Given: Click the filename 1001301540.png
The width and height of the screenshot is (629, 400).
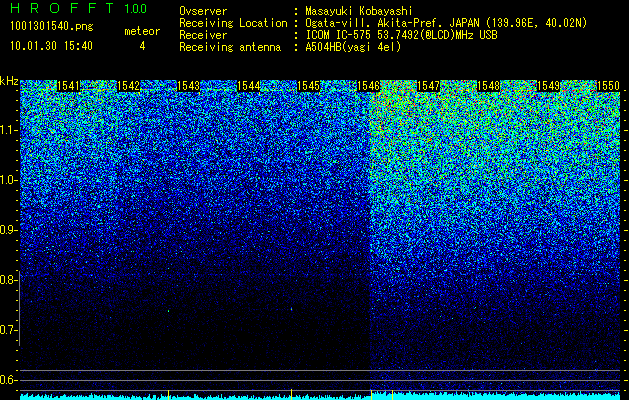Looking at the screenshot, I should [x=52, y=27].
